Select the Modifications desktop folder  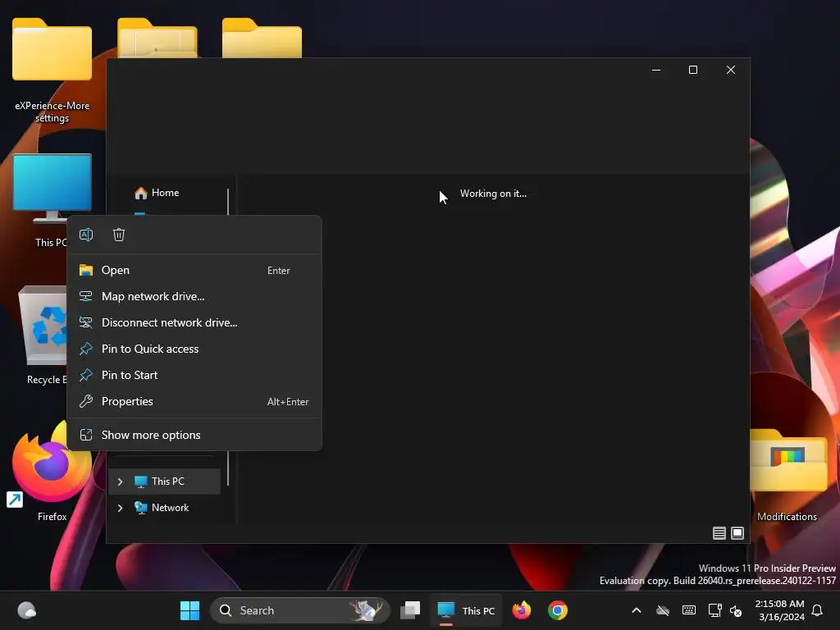point(787,475)
